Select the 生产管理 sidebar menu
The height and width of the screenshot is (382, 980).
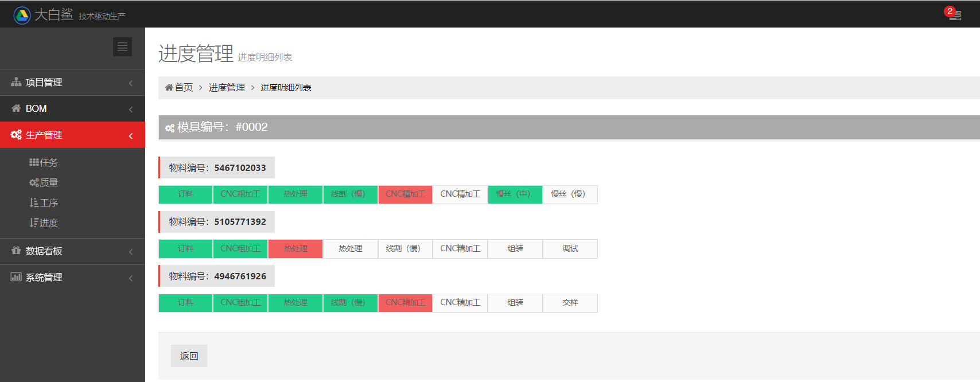click(x=72, y=135)
